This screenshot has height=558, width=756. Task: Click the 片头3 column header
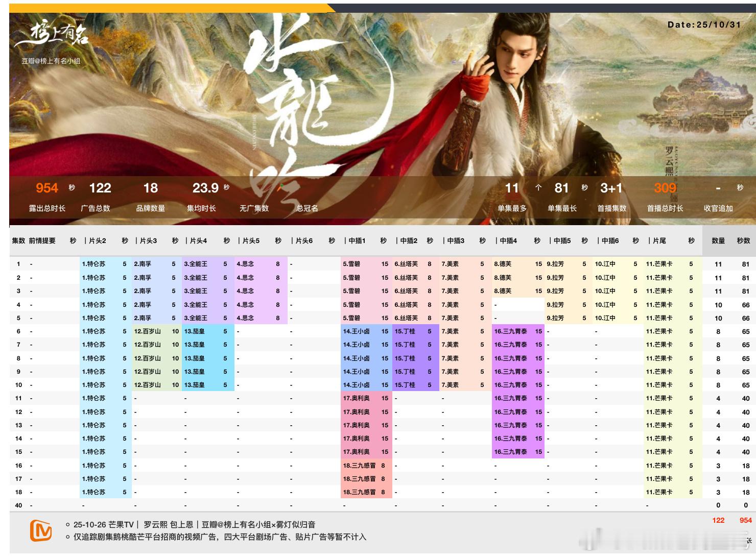(146, 240)
